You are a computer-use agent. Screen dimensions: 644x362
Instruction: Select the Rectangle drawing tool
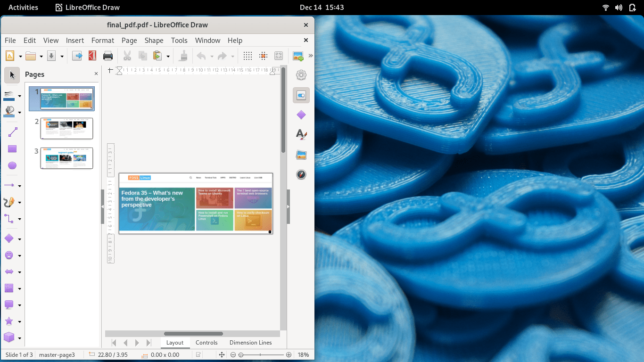pos(12,149)
